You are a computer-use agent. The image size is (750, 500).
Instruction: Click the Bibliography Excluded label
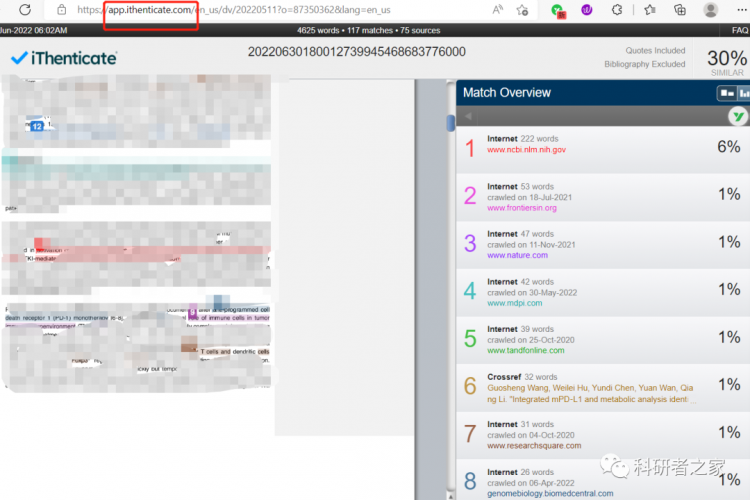[x=644, y=64]
